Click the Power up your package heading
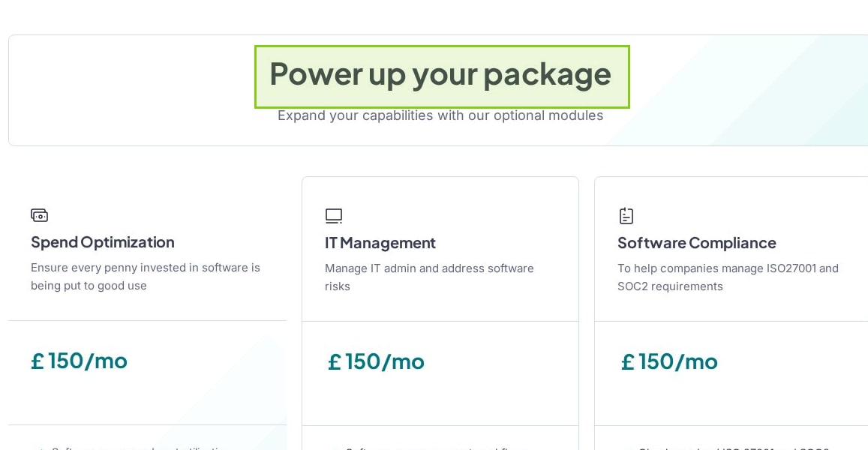868x450 pixels. (x=440, y=74)
